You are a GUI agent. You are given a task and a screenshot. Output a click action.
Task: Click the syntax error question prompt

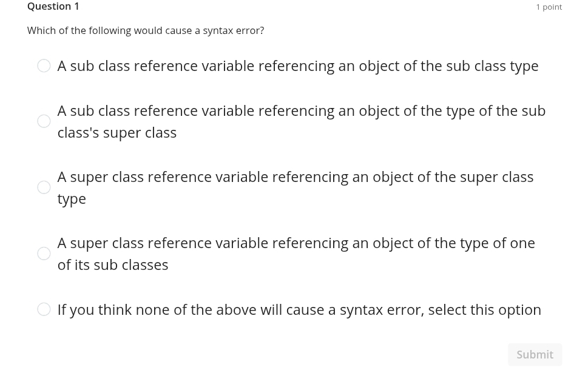pos(146,30)
